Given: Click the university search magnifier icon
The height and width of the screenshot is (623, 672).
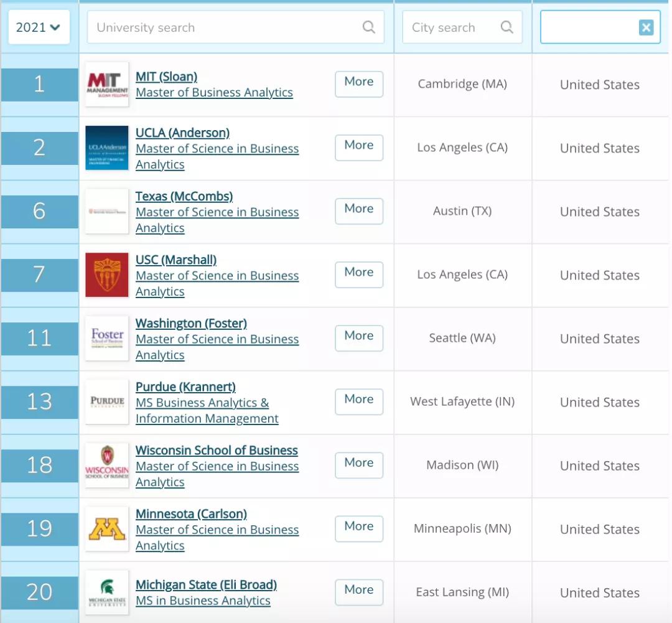Looking at the screenshot, I should tap(368, 27).
